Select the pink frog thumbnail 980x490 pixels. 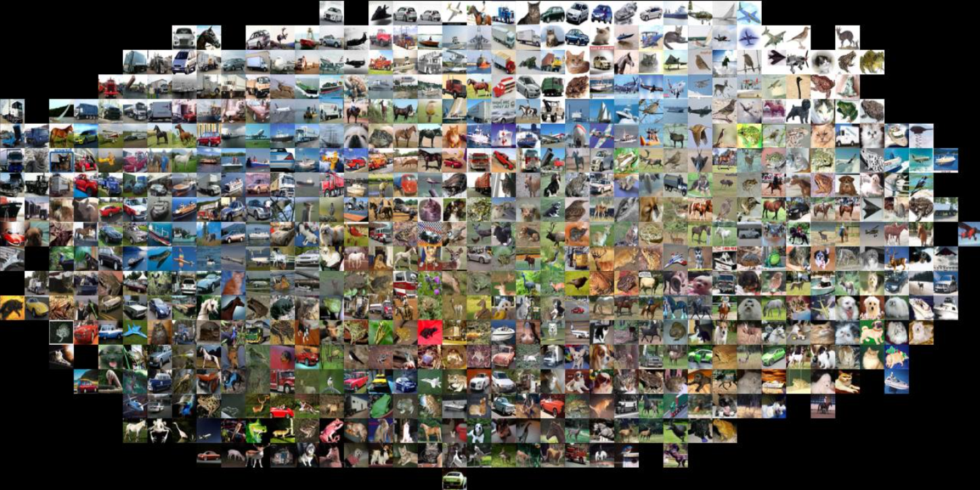pyautogui.click(x=332, y=430)
